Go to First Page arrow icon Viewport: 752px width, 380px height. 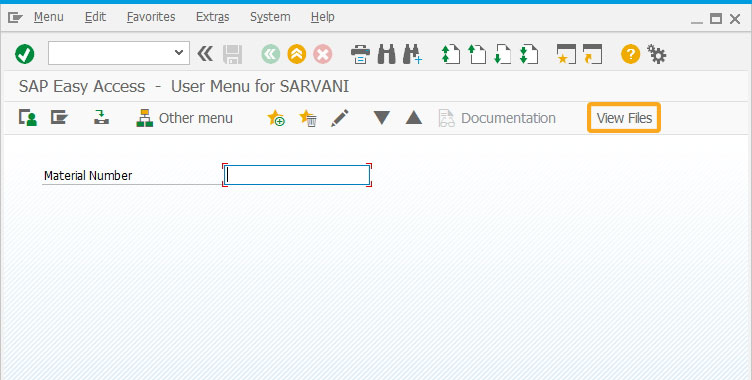coord(450,54)
